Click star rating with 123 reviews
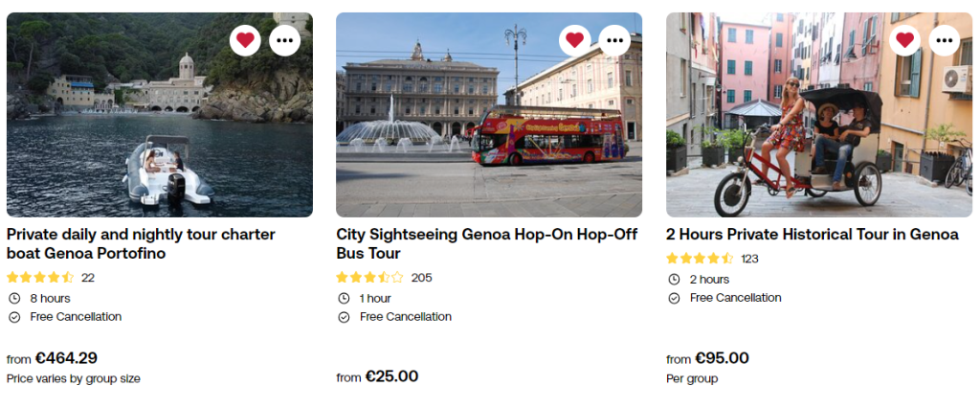Screen dimensions: 980x409 click(700, 259)
